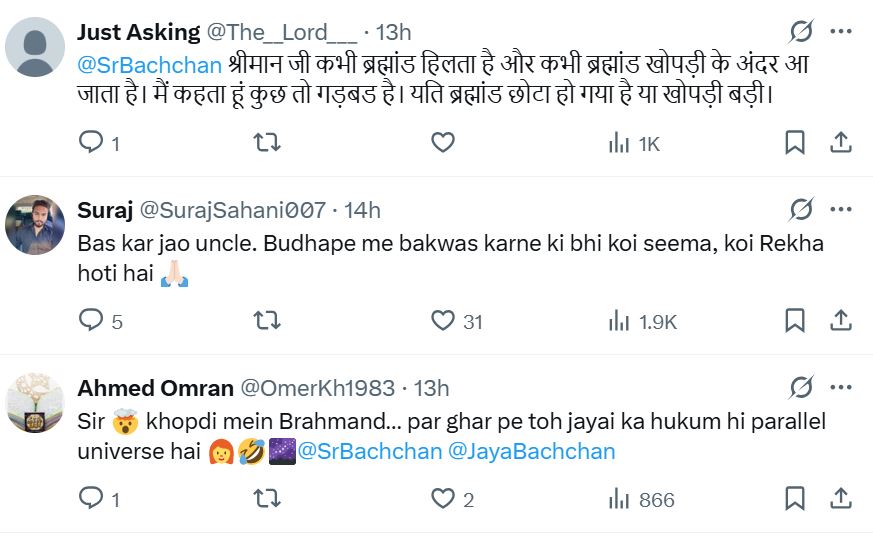Bookmark Ahmed Omran's tweet
Screen dimensions: 873x542
point(795,499)
